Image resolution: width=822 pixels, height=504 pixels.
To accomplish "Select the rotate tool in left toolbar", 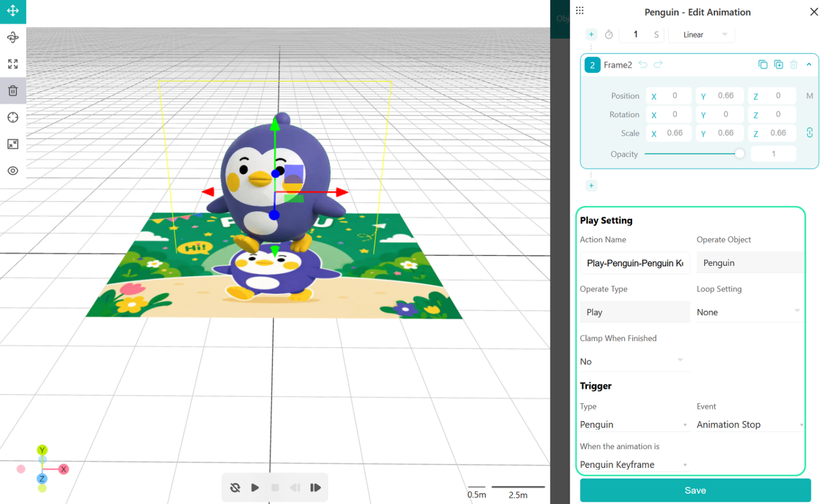I will coord(13,37).
